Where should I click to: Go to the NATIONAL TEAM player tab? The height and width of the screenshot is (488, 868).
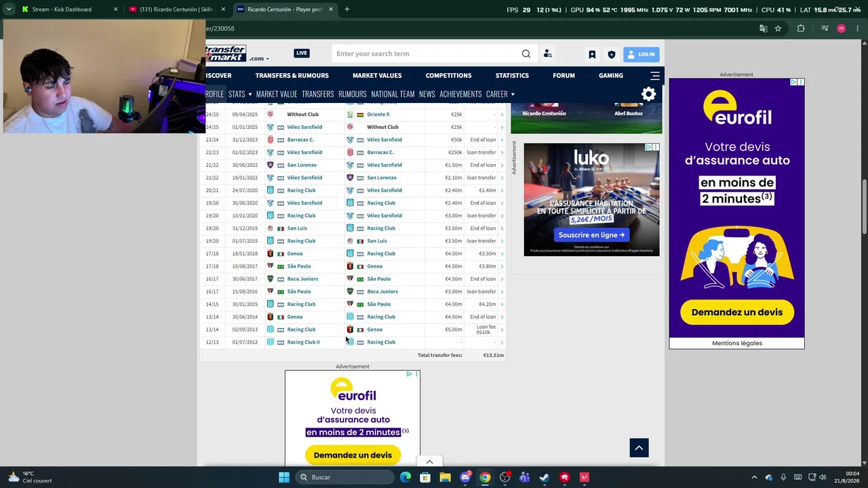[x=393, y=94]
